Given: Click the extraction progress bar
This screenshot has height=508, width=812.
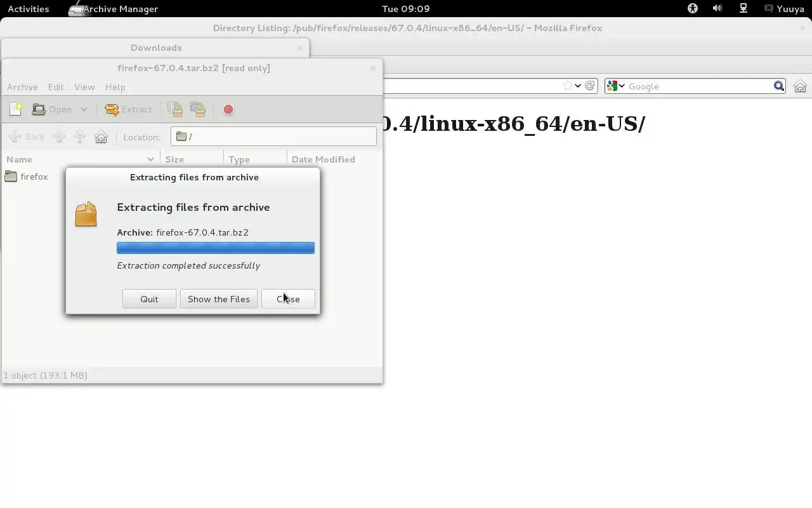Looking at the screenshot, I should (216, 248).
